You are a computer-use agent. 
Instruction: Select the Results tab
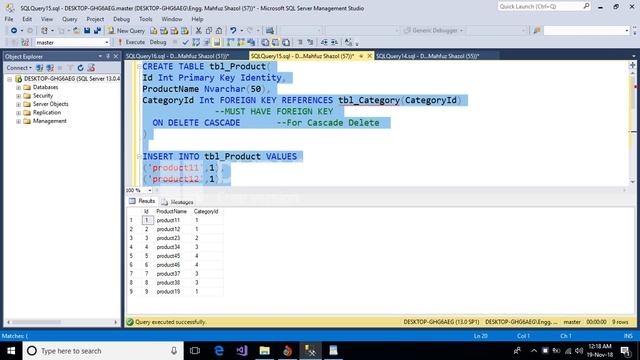pyautogui.click(x=142, y=201)
